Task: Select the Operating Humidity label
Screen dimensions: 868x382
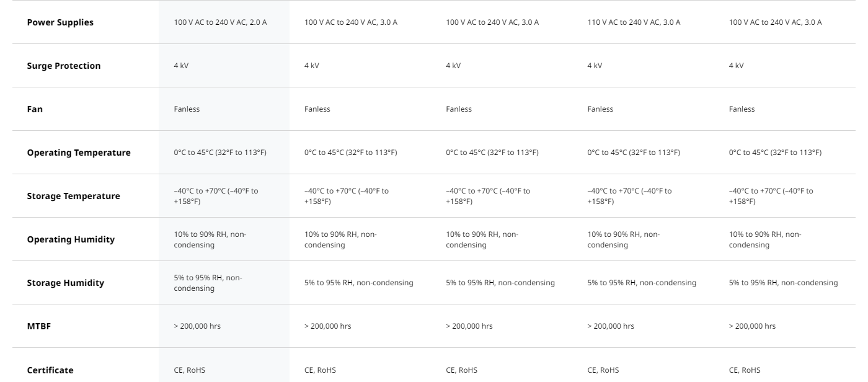Action: (71, 239)
